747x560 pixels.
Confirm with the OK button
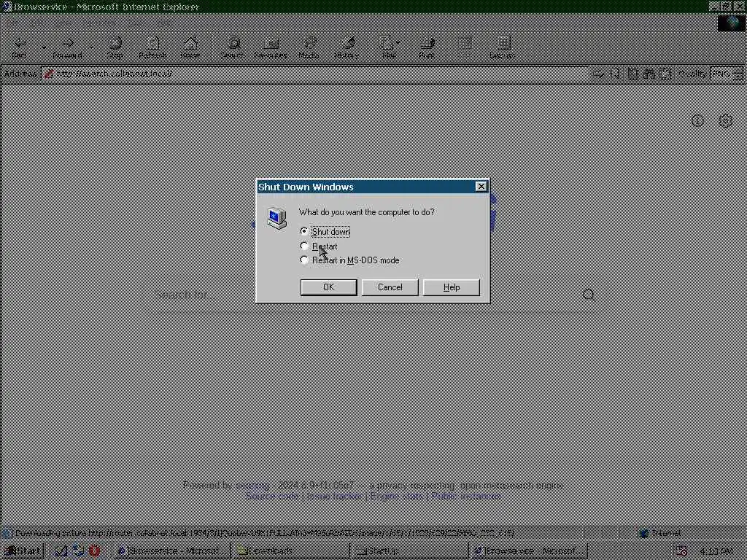pos(329,287)
